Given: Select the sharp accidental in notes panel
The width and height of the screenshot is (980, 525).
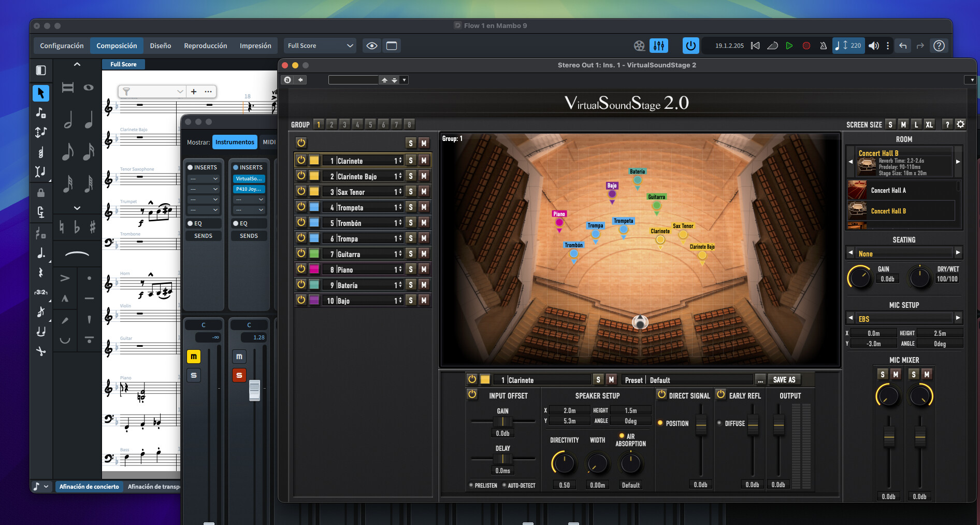Looking at the screenshot, I should coord(93,227).
